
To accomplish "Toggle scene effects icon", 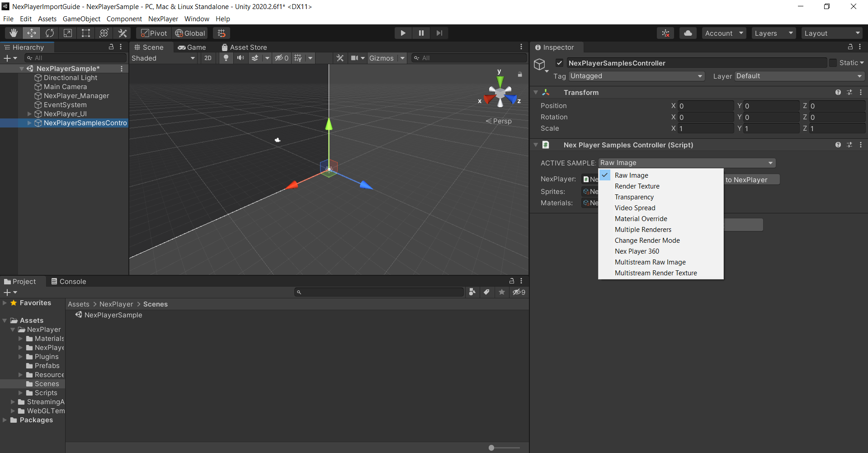I will [255, 58].
